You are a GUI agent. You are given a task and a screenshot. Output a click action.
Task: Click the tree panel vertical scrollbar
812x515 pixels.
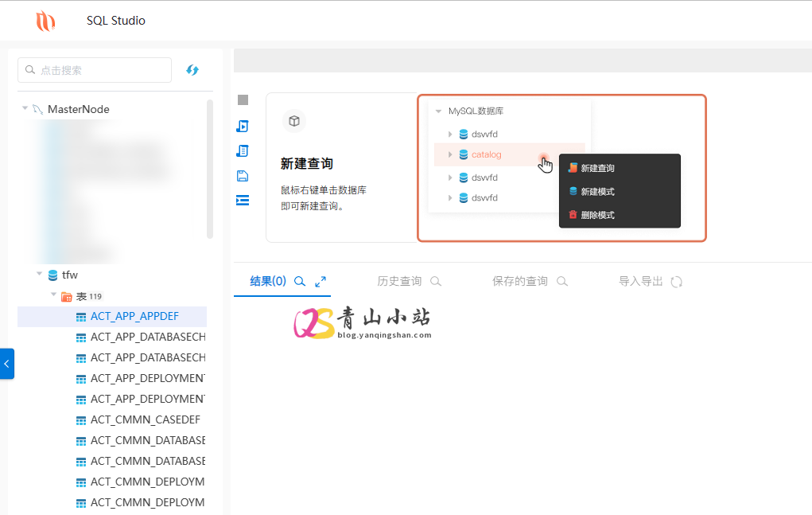pos(210,169)
